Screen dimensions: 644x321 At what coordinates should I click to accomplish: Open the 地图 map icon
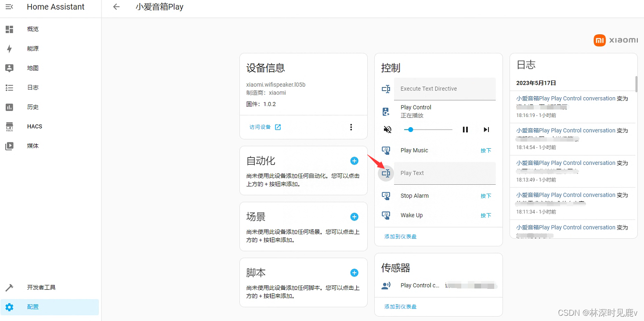tap(9, 68)
